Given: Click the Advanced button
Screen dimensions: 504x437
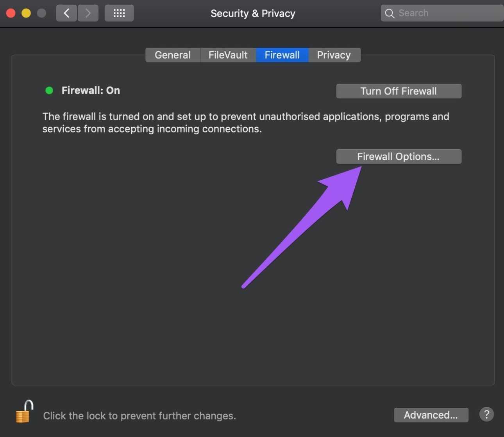Looking at the screenshot, I should [431, 415].
